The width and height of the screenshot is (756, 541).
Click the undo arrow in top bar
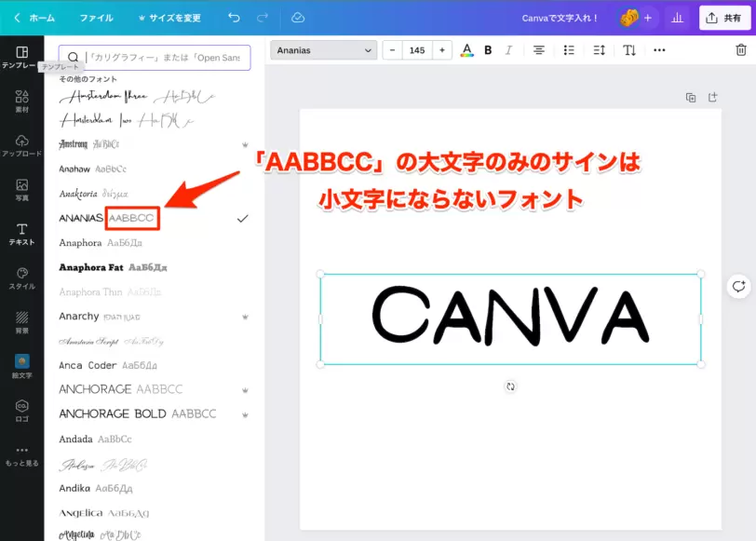[234, 18]
